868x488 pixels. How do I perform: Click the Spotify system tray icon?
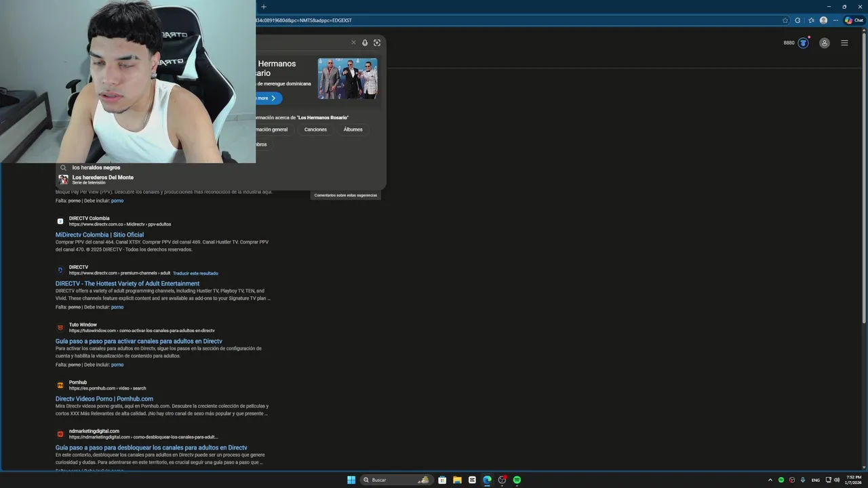pos(781,480)
